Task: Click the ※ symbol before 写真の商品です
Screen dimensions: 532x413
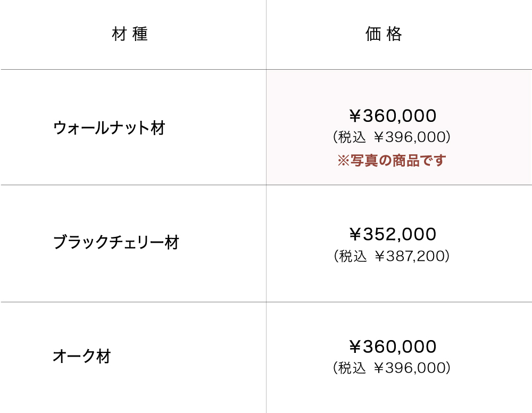Action: [x=343, y=161]
